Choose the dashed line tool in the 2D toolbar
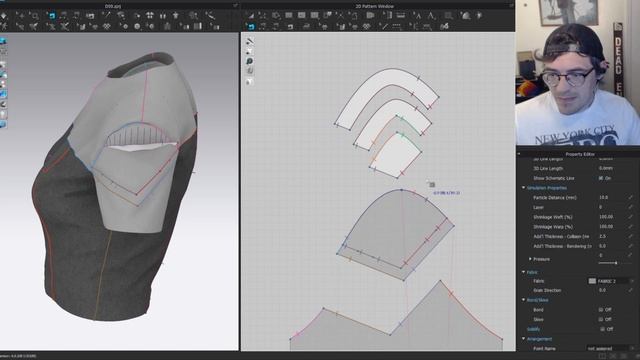Image resolution: width=640 pixels, height=360 pixels. (x=396, y=27)
